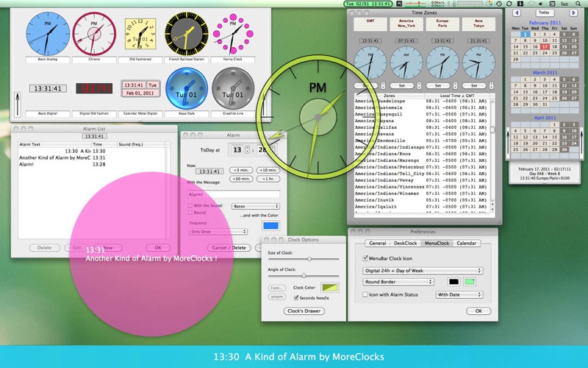Open the Clock's Drawer
Viewport: 588px width, 368px height.
tap(304, 311)
